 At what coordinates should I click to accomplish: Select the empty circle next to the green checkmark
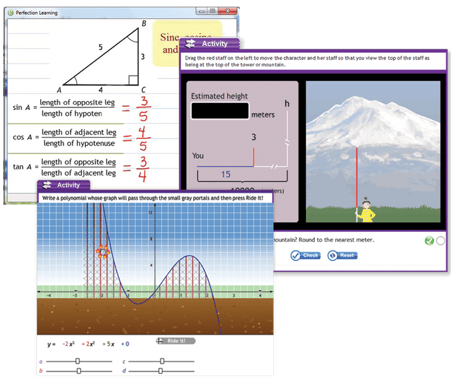pos(440,240)
